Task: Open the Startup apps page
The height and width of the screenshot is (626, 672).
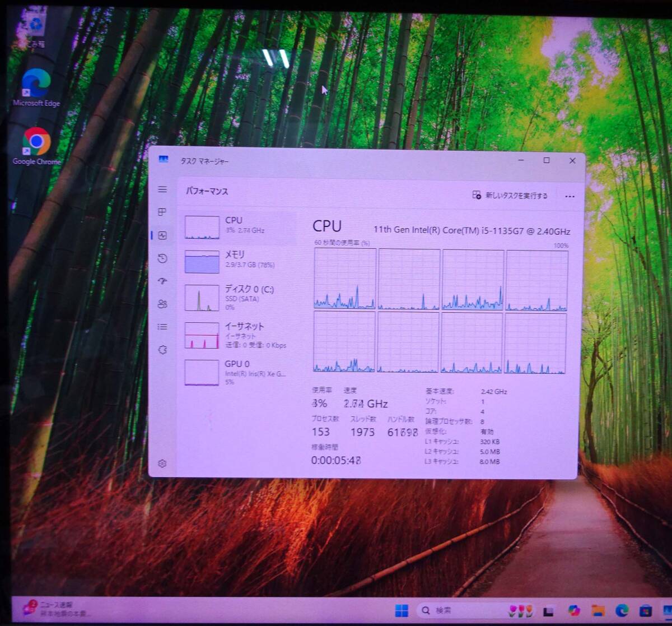Action: [162, 281]
